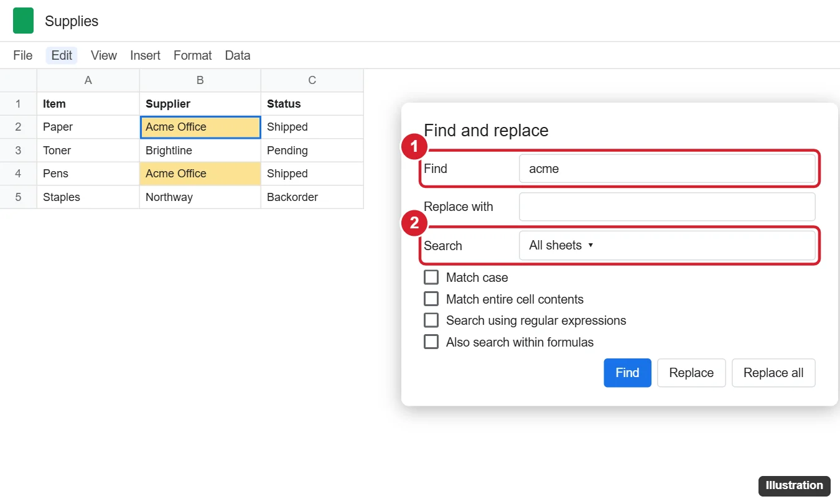Select the Backorder status cell
This screenshot has height=504, width=840.
point(312,197)
